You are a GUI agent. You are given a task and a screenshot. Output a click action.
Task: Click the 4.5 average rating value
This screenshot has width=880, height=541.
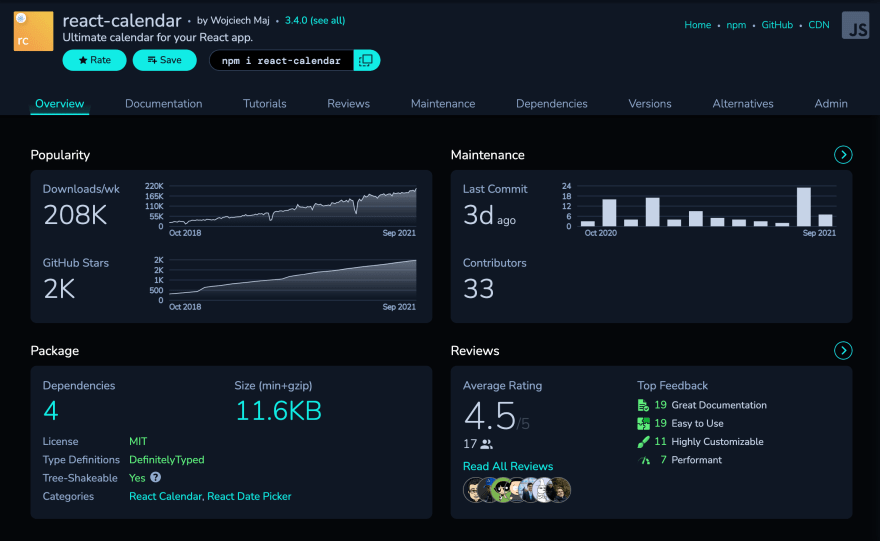(x=490, y=416)
